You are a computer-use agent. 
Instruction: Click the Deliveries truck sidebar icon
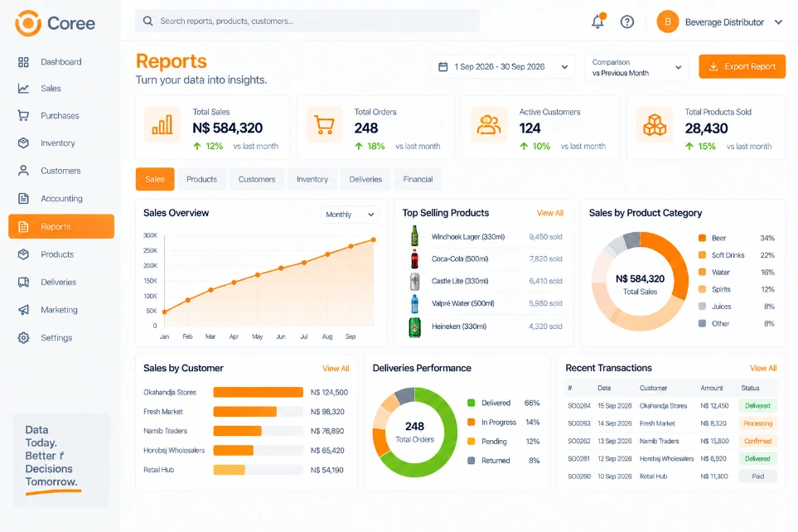point(23,282)
